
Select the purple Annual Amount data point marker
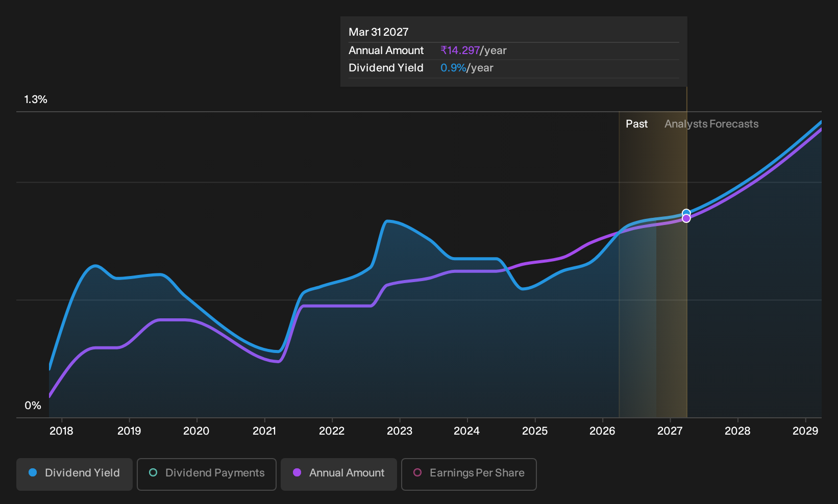click(686, 219)
